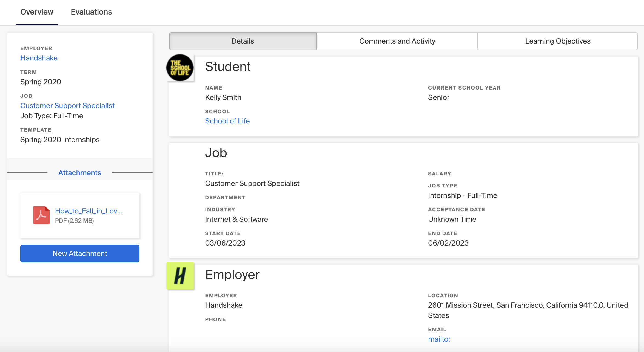Select the Job Type: Full-Time text
The height and width of the screenshot is (352, 644).
pos(52,116)
